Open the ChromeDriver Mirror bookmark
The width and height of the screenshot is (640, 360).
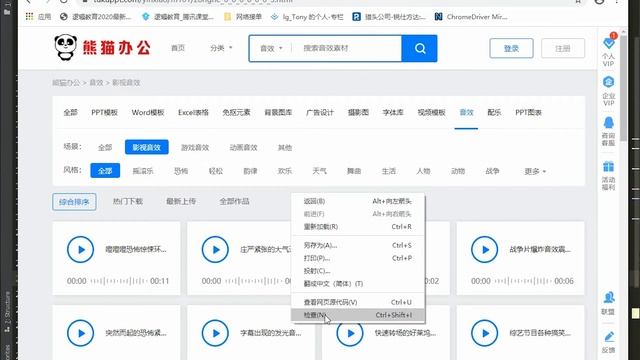(471, 17)
